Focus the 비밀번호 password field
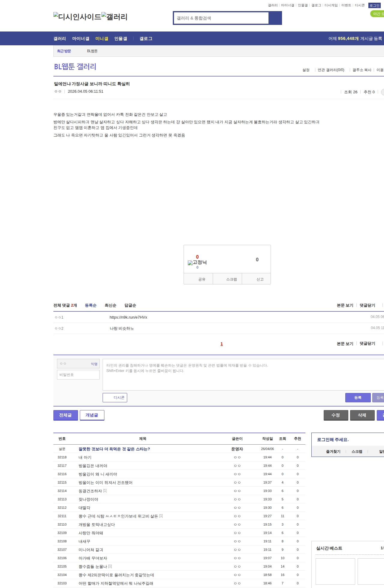Viewport: 384px width, 588px height. click(78, 375)
